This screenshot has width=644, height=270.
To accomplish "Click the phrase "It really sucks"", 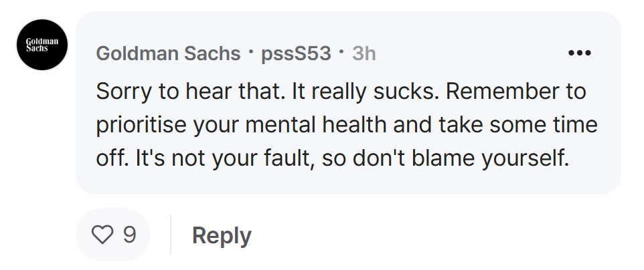I will (x=365, y=92).
